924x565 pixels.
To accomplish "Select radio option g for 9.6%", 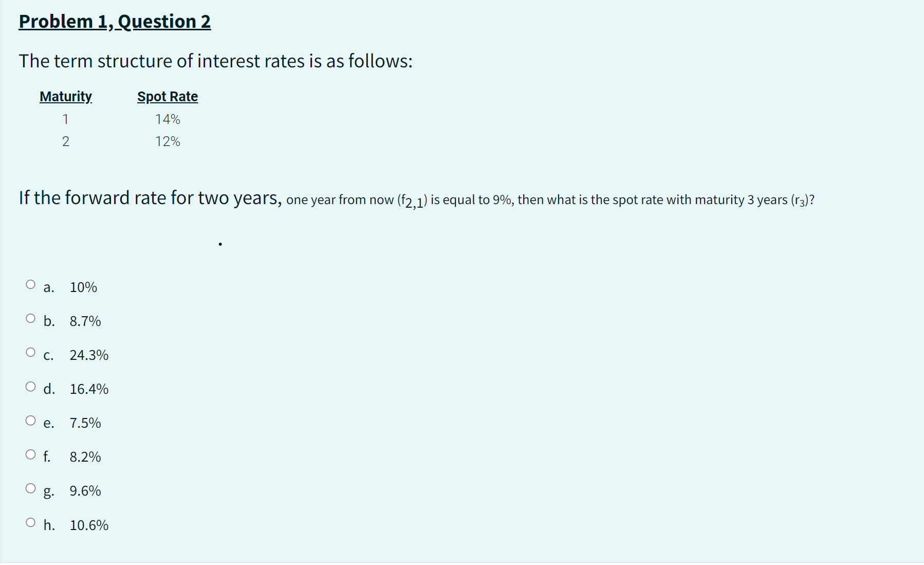I will point(31,486).
